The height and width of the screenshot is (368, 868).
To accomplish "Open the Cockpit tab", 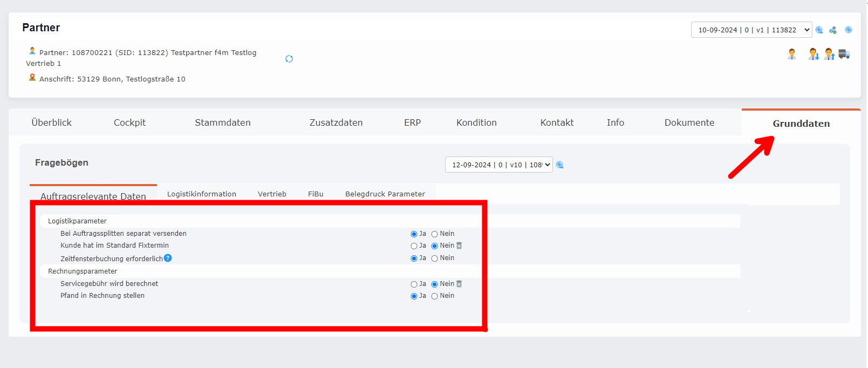I will 129,122.
